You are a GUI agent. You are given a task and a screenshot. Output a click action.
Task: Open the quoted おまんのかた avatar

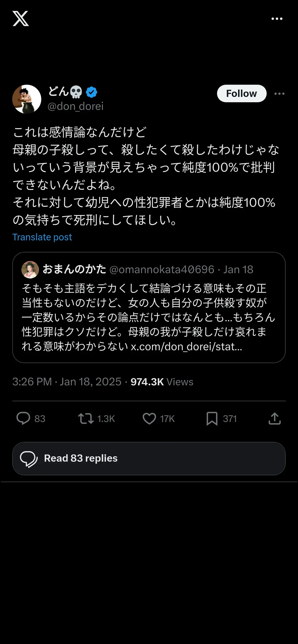pos(30,270)
